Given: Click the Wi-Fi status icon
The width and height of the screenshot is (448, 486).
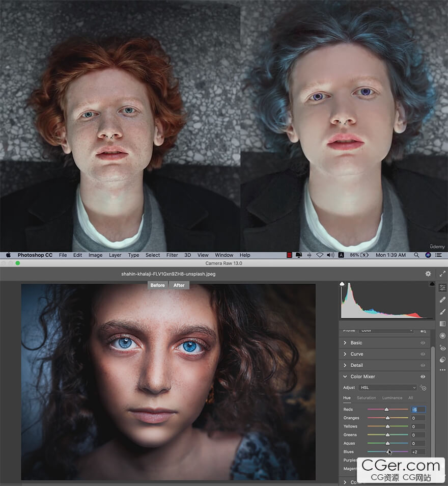Looking at the screenshot, I should point(319,255).
